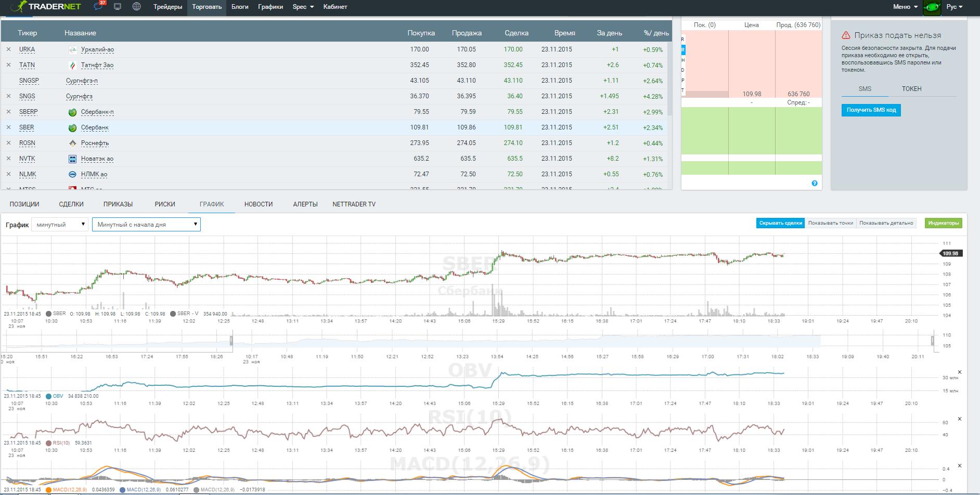The image size is (980, 495).
Task: Remove SBER row with its X icon
Action: pos(8,127)
